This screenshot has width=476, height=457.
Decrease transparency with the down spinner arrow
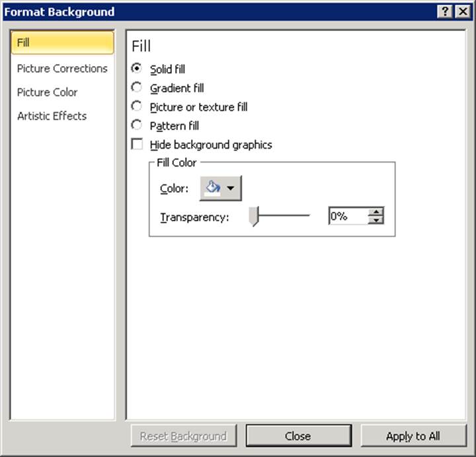tap(376, 220)
